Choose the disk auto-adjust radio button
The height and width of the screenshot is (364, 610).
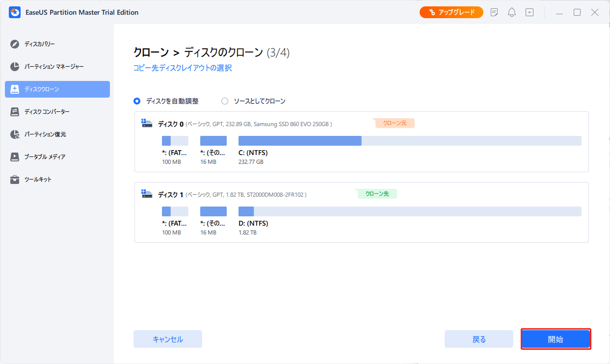[136, 101]
